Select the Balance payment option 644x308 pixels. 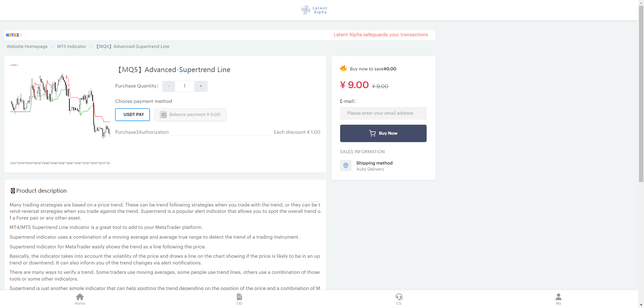point(190,115)
